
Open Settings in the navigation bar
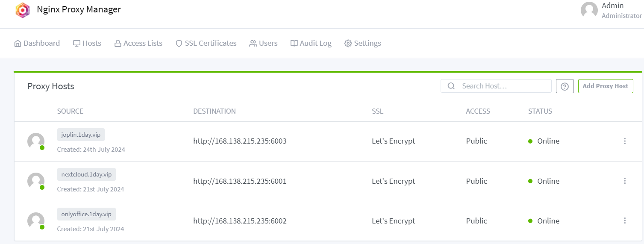point(363,43)
